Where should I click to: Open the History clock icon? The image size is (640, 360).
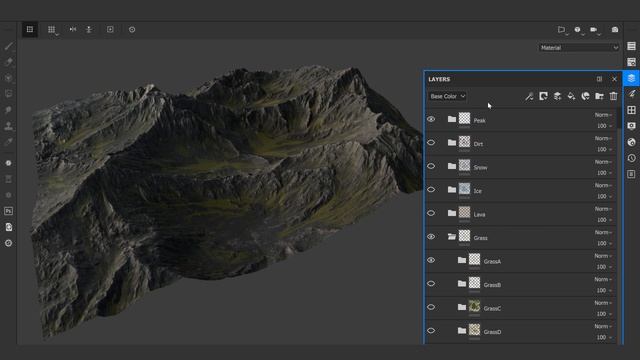pyautogui.click(x=631, y=158)
